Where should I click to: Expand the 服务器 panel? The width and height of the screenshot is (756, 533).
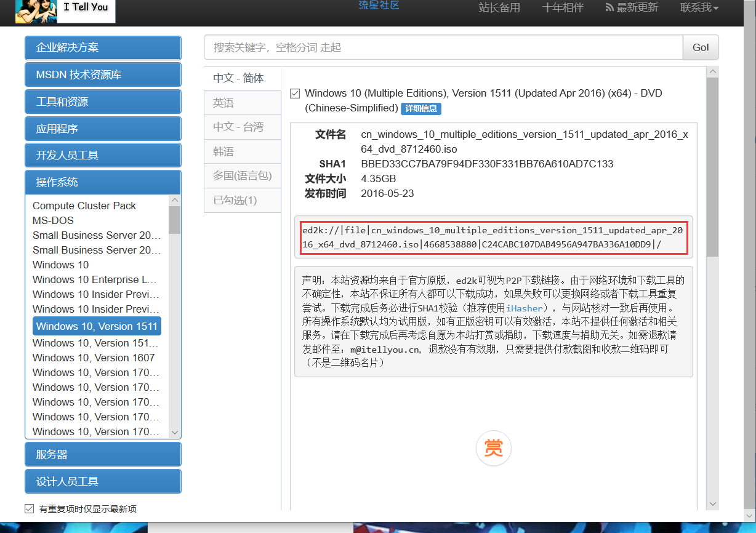click(103, 454)
